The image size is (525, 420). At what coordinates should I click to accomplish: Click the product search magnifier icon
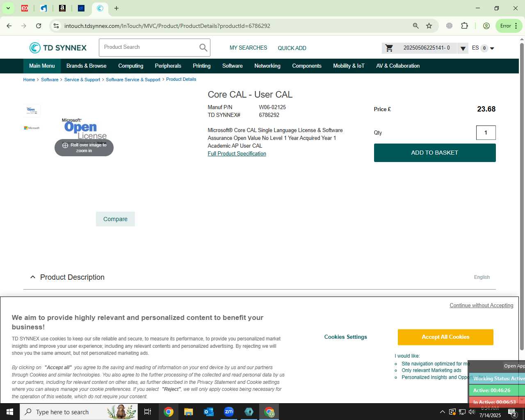coord(203,48)
